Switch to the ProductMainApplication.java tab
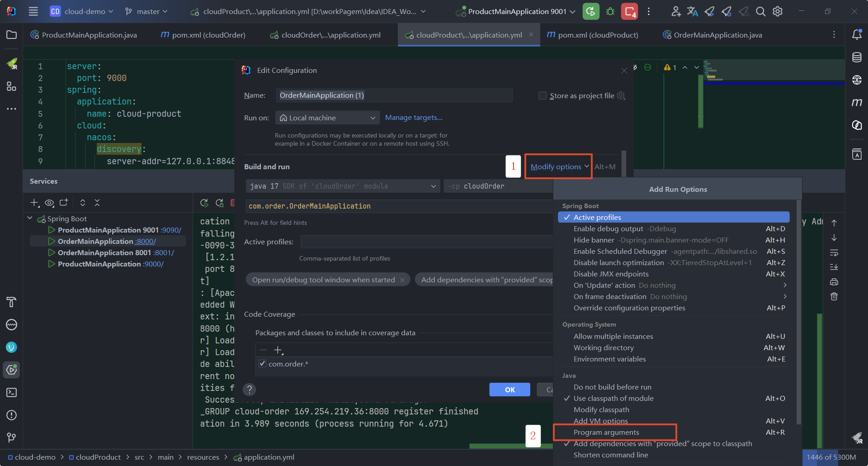This screenshot has width=868, height=466. 84,35
